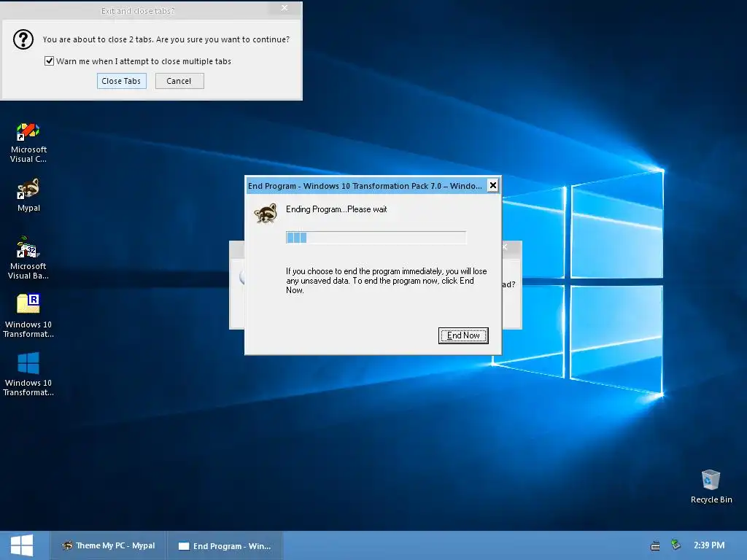Switch to End Program taskbar item

point(225,545)
